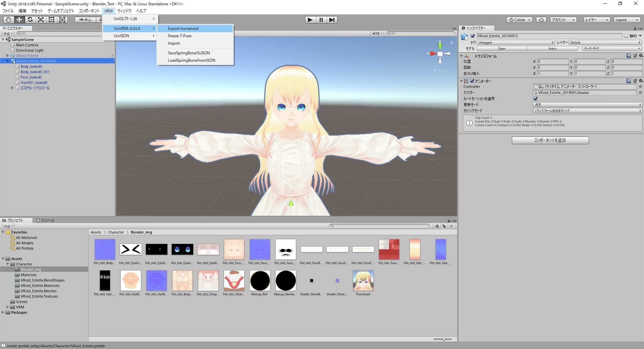Open the prefab Overrides dropdown
The image size is (644, 349).
click(x=612, y=49)
